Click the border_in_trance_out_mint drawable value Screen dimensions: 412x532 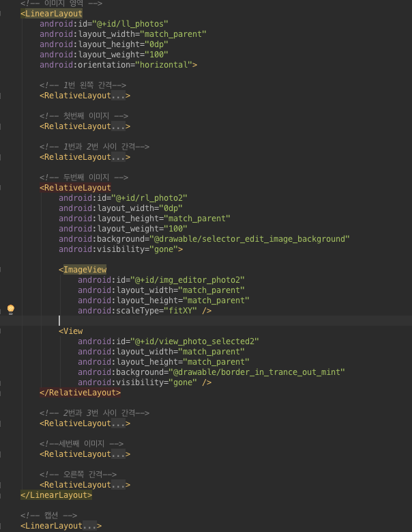[x=256, y=372]
